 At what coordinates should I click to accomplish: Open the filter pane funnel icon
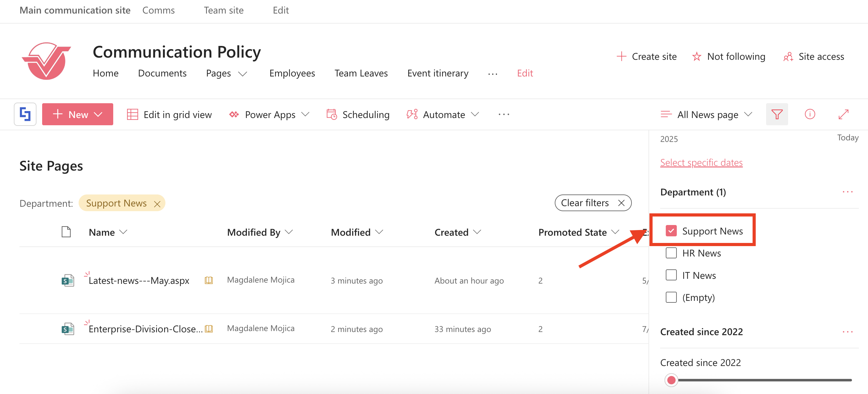click(x=777, y=114)
